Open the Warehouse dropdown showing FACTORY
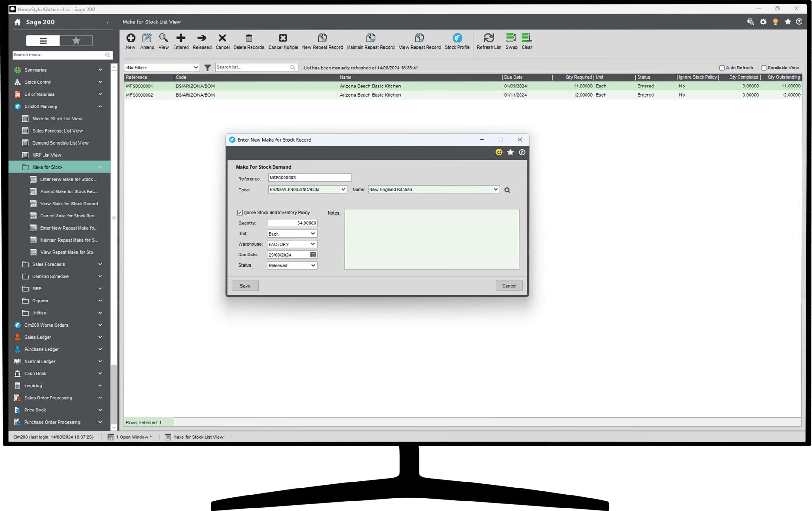This screenshot has width=812, height=511. [x=292, y=244]
